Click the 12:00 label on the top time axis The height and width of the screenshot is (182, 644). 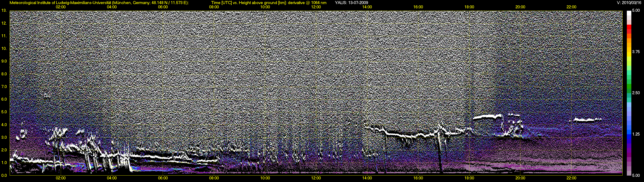point(316,7)
